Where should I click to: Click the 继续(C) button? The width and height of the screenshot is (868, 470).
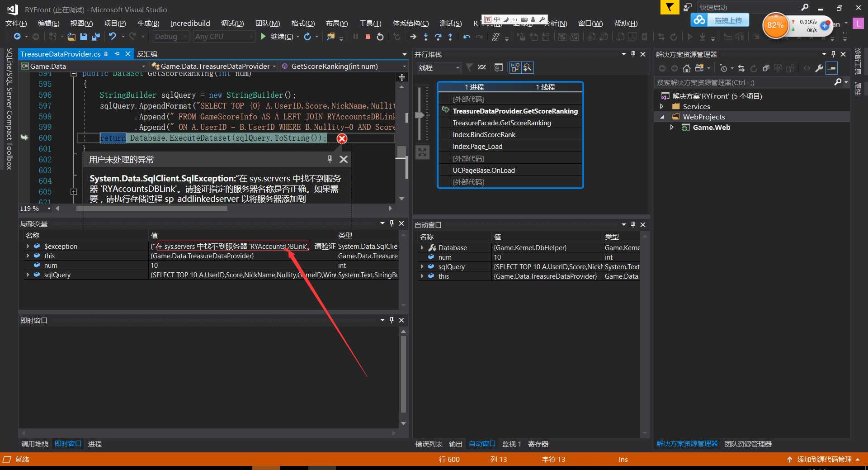(x=281, y=37)
